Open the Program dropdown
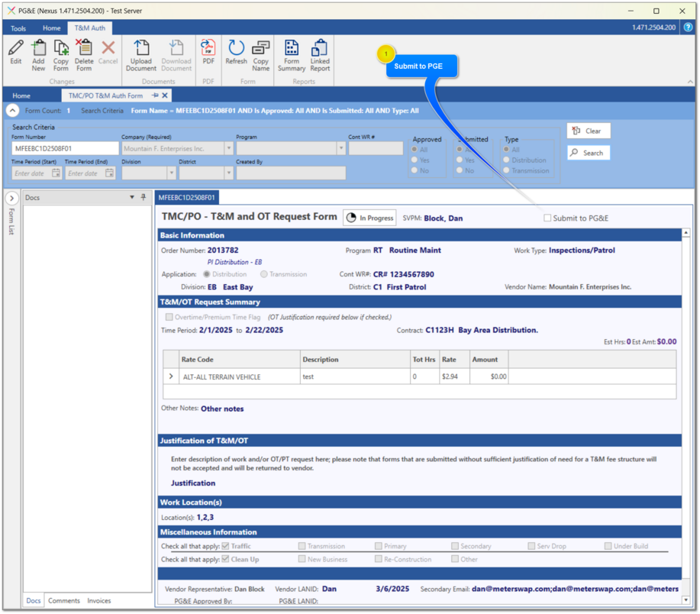700x614 pixels. [341, 148]
